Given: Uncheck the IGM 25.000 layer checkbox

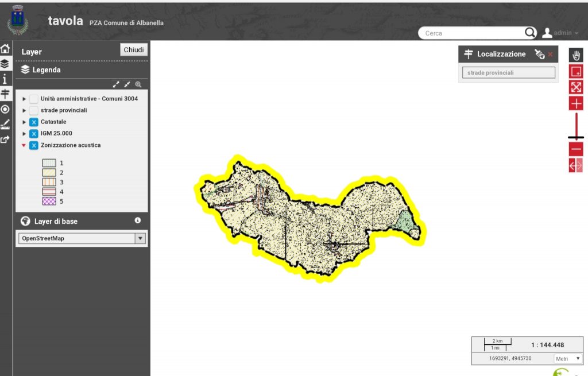Looking at the screenshot, I should (x=34, y=134).
